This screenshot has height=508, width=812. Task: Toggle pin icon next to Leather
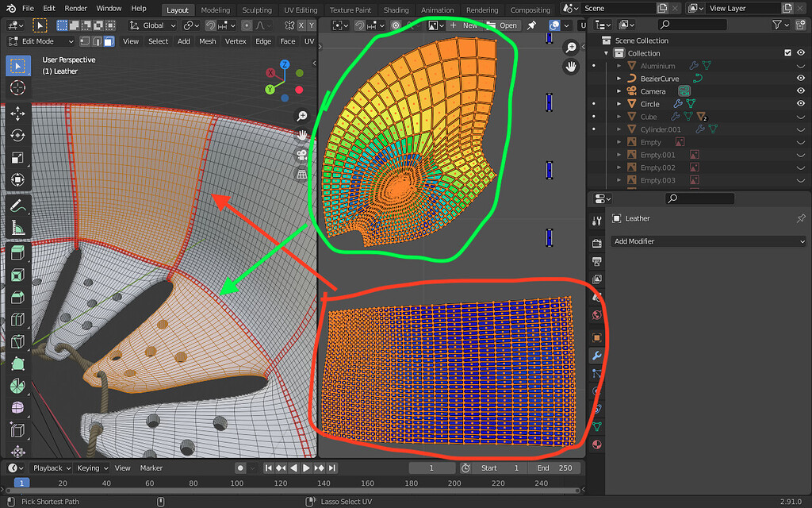801,218
